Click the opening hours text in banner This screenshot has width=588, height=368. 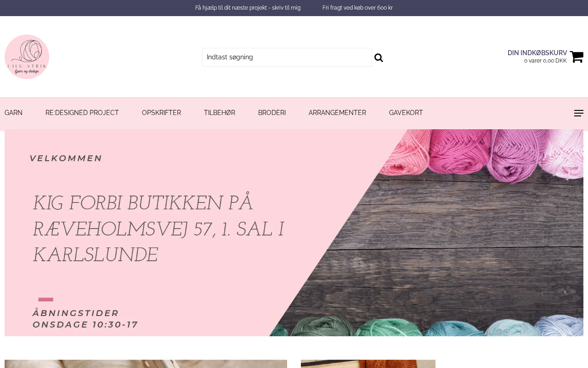pos(85,319)
